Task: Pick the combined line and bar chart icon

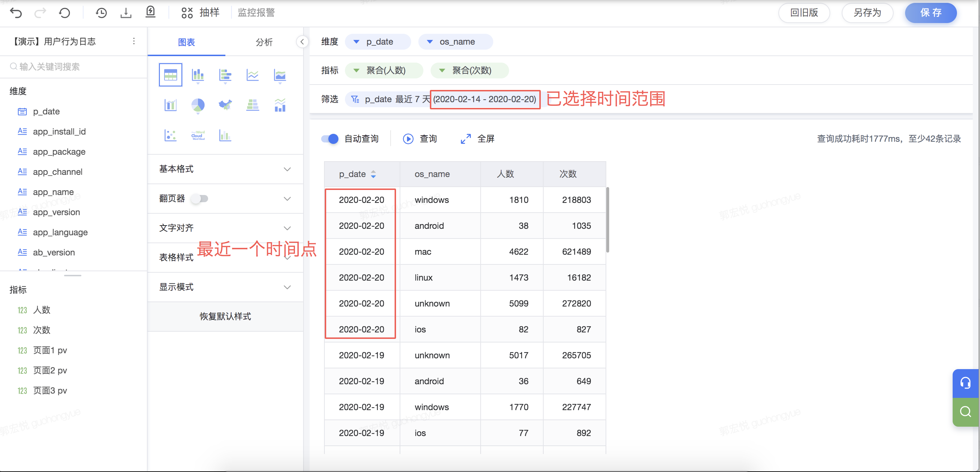Action: [x=280, y=105]
